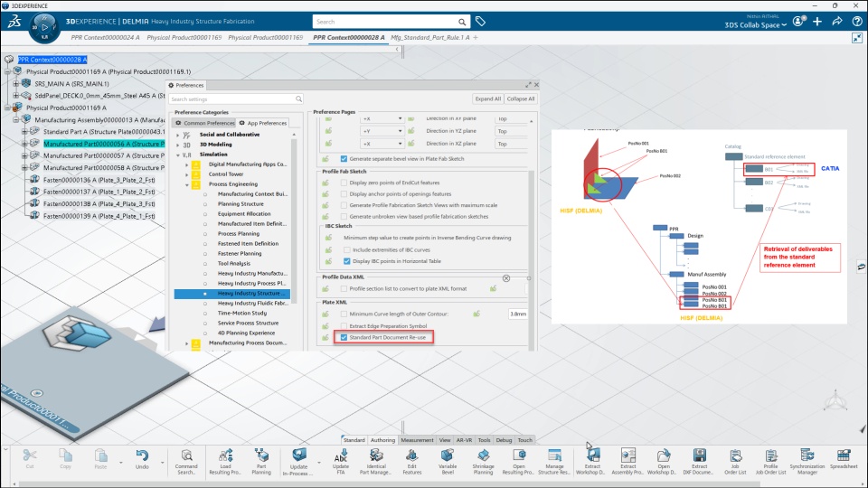Select the Variable Bevel tool
This screenshot has height=488, width=868.
point(448,460)
